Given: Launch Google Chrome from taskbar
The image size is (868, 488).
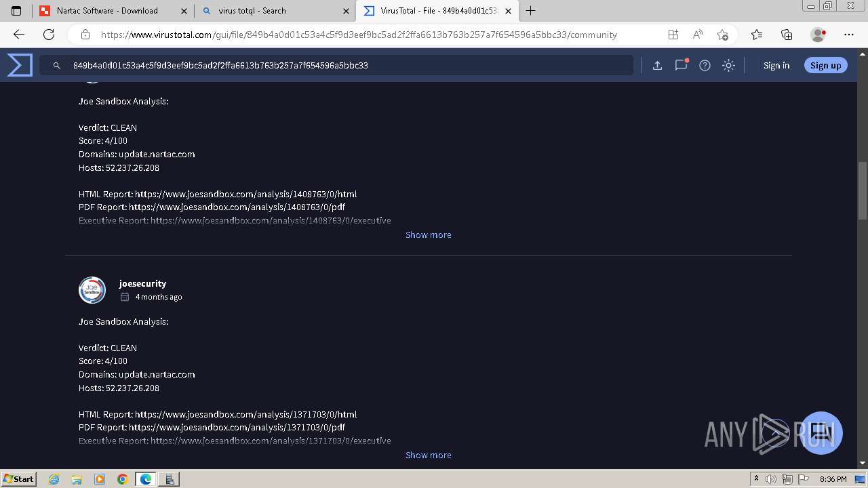Looking at the screenshot, I should (122, 479).
